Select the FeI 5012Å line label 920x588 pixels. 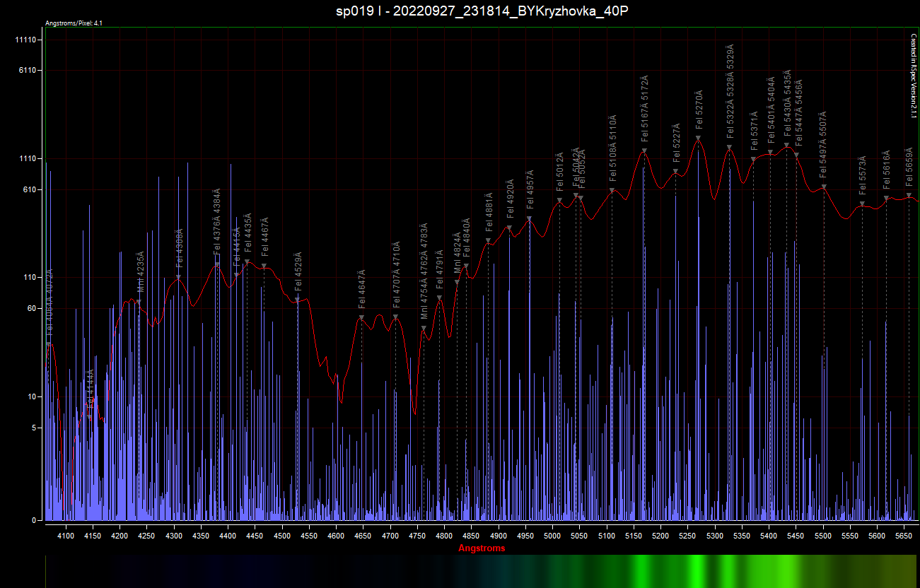[x=560, y=172]
